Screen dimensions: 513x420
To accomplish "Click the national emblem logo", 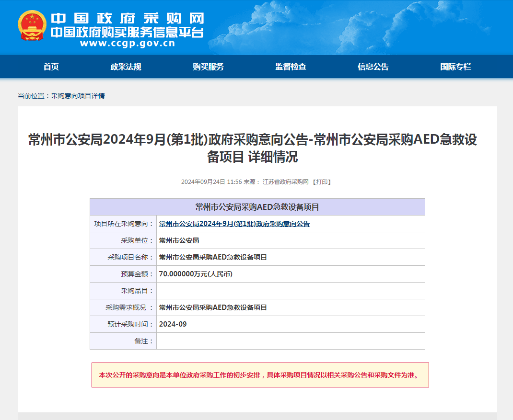I will click(32, 25).
